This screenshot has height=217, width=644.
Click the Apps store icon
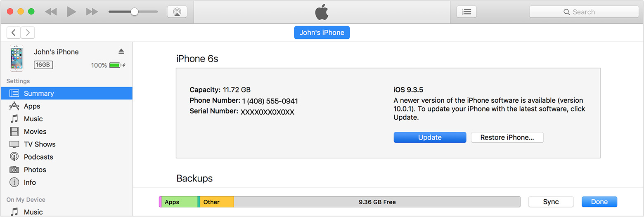[14, 106]
